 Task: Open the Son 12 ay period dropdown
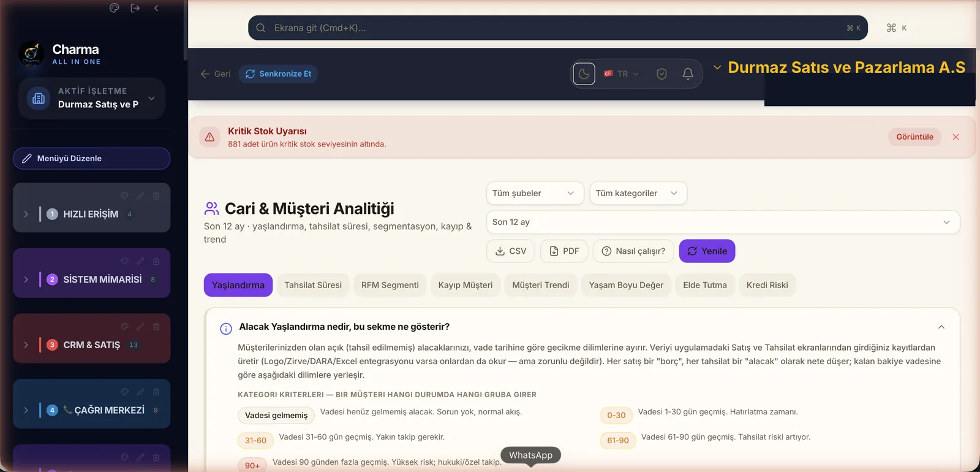tap(723, 222)
